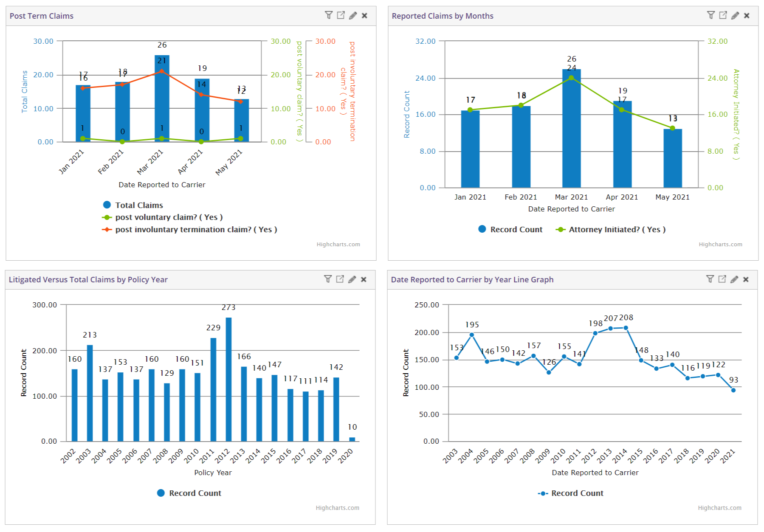Filter the Reported Claims by Months chart
The height and width of the screenshot is (532, 764).
pos(711,15)
